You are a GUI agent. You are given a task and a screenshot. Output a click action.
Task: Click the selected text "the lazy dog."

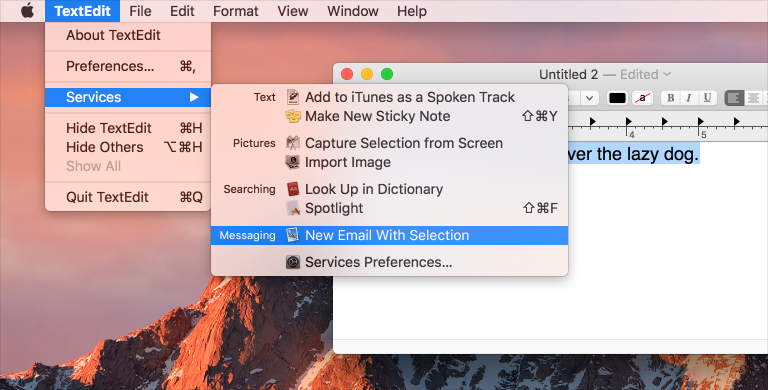[648, 154]
